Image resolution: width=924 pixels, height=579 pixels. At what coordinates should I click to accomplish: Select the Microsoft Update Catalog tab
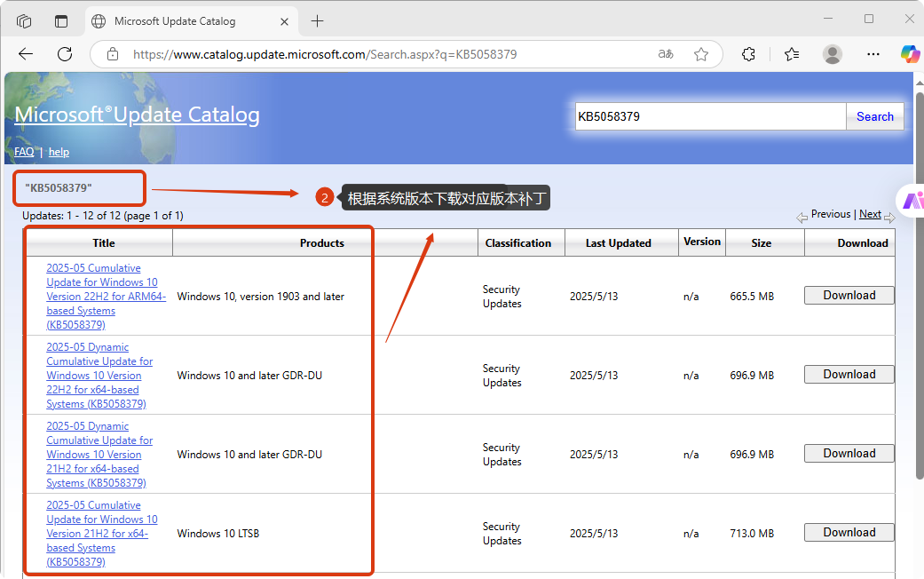[x=192, y=21]
